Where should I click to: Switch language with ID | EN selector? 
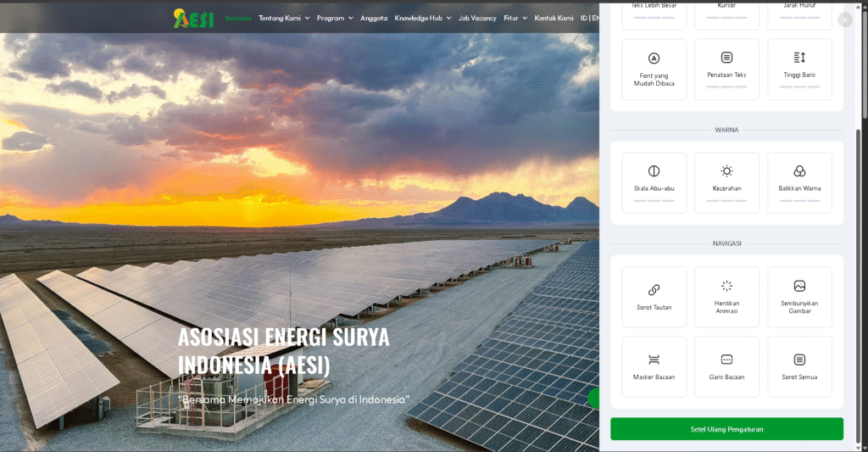(590, 19)
